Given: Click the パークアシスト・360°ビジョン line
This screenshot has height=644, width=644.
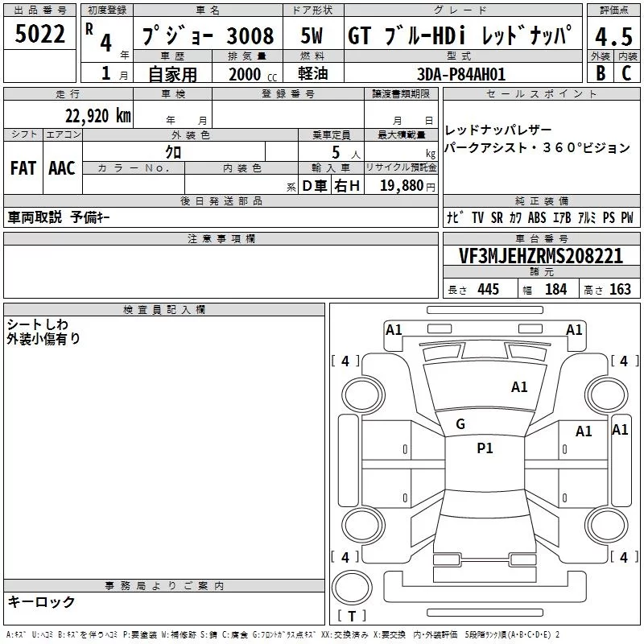Looking at the screenshot, I should pyautogui.click(x=538, y=147).
